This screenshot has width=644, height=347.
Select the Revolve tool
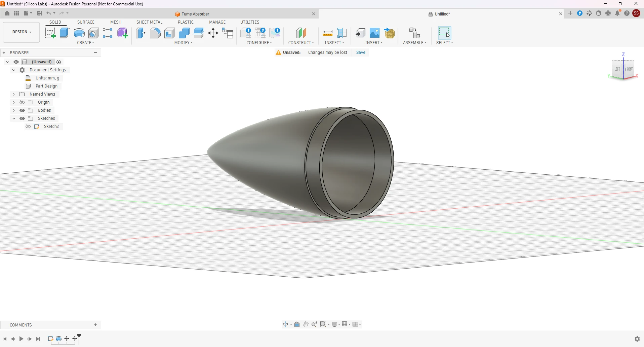(79, 33)
